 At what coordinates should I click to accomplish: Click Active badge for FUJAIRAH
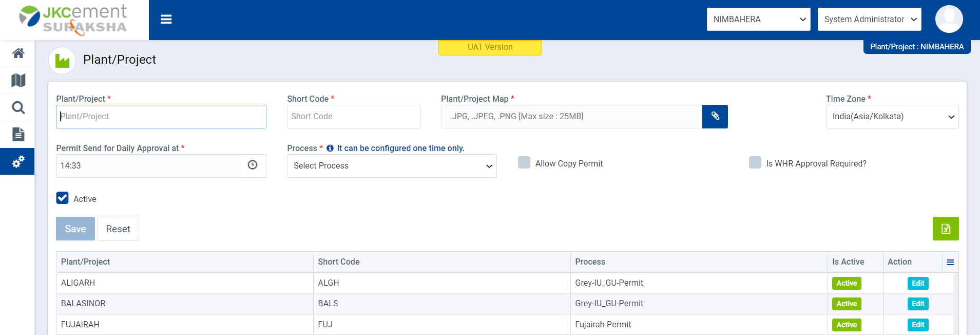(847, 325)
